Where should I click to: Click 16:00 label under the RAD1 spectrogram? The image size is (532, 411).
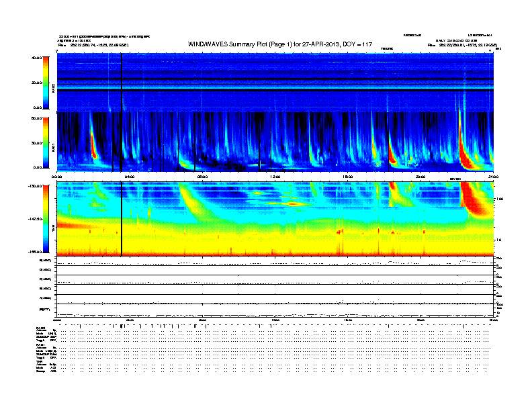tap(348, 177)
